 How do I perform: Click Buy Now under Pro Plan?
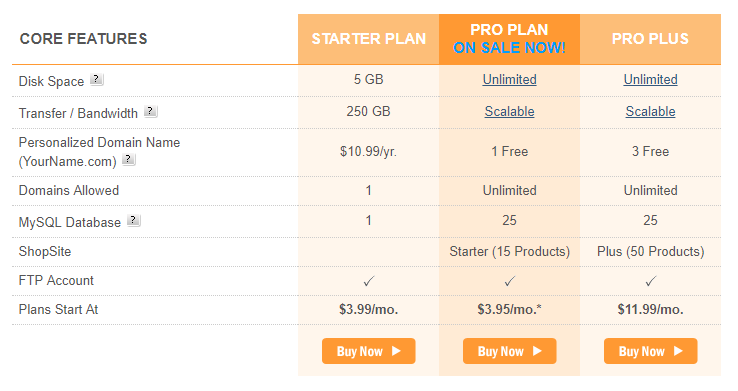coord(510,351)
